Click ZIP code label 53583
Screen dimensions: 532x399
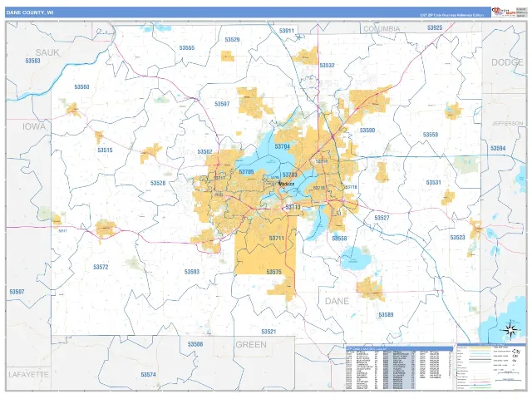click(32, 61)
